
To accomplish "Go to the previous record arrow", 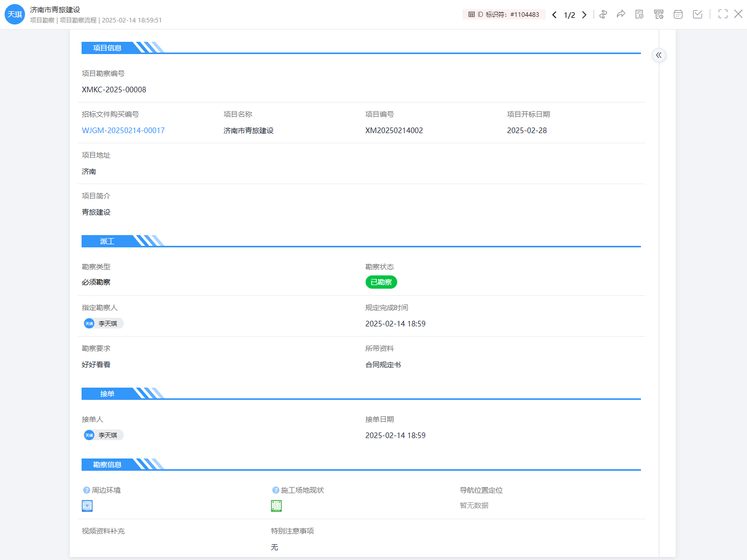I will [x=554, y=15].
